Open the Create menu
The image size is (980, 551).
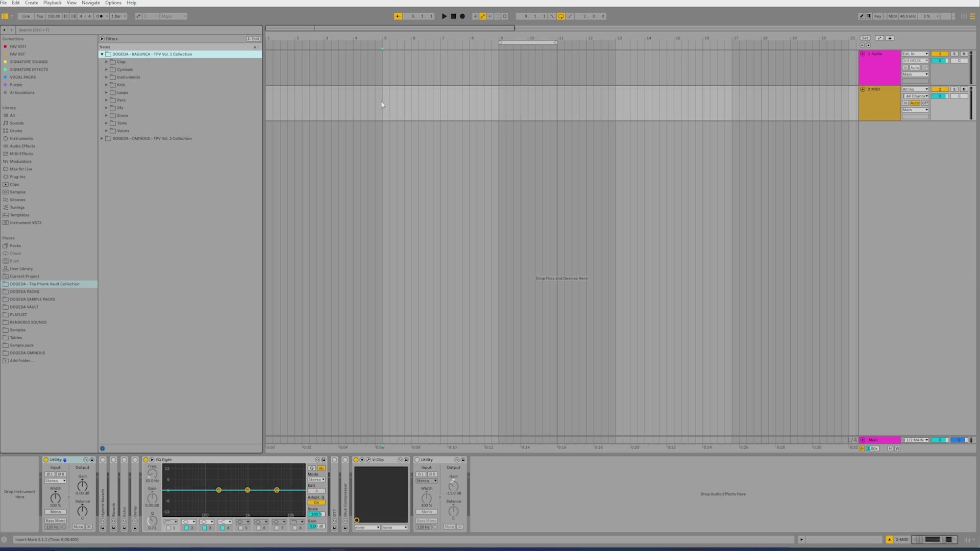point(32,3)
